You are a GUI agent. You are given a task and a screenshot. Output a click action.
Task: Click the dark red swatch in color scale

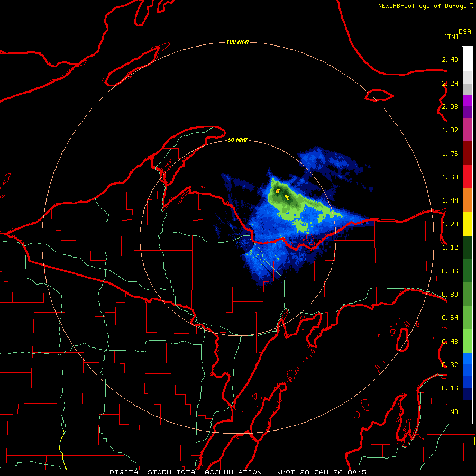coord(467,153)
